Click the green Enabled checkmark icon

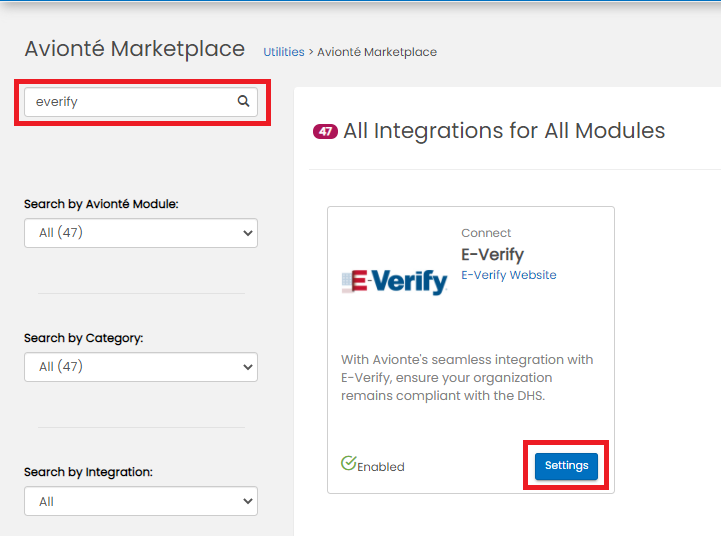pos(349,463)
